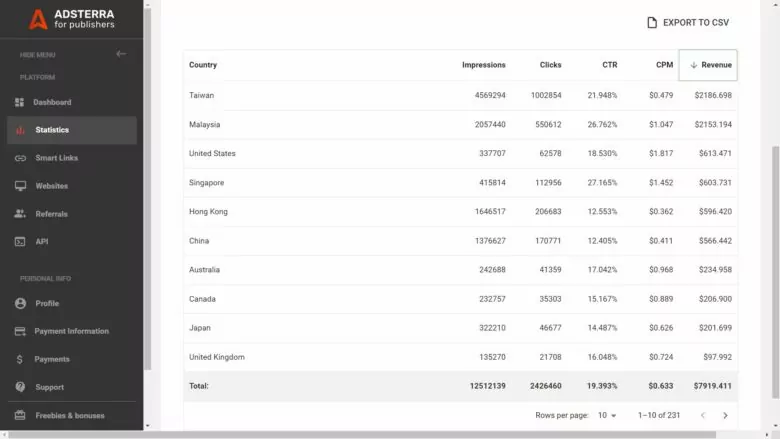Screen dimensions: 780x439
Task: Click the bottom horizontal scrollbar
Action: click(x=362, y=435)
